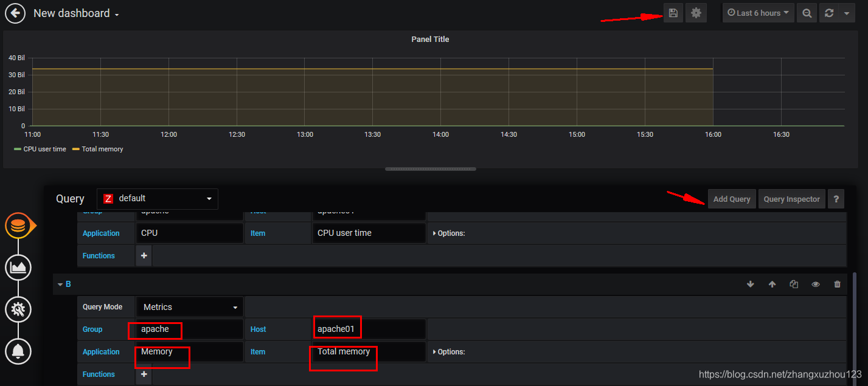This screenshot has height=386, width=868.
Task: Toggle visibility of query B eye icon
Action: 816,284
